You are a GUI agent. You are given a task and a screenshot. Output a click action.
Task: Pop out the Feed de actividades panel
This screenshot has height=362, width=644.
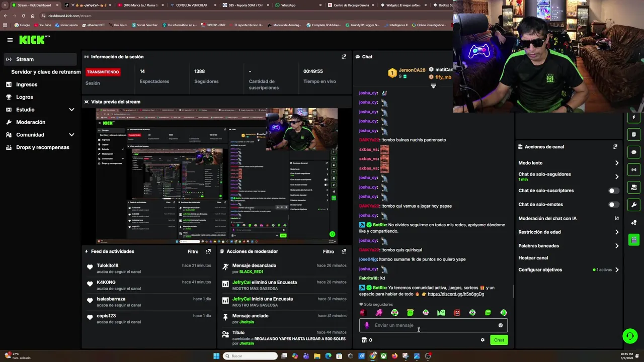(x=208, y=251)
